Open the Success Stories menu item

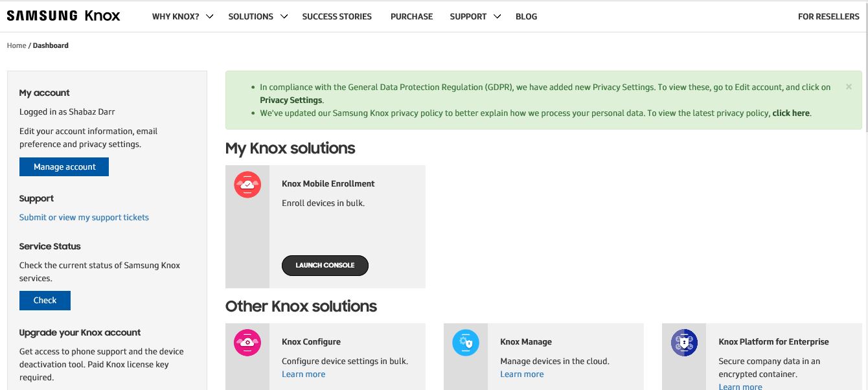click(337, 17)
